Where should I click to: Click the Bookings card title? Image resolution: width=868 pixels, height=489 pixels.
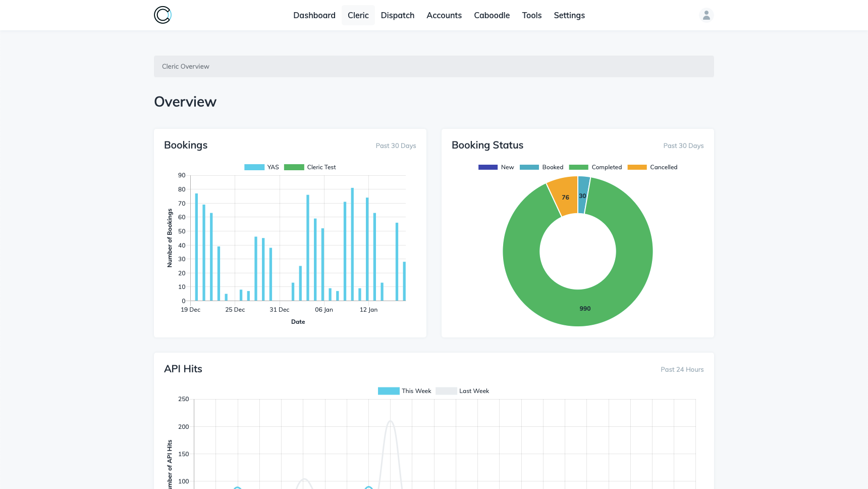[x=186, y=145]
